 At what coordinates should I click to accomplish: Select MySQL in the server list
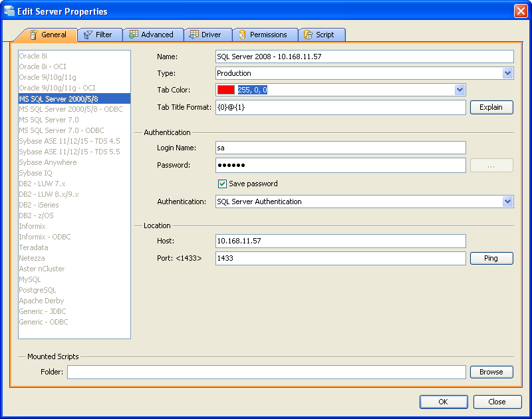[x=74, y=279]
